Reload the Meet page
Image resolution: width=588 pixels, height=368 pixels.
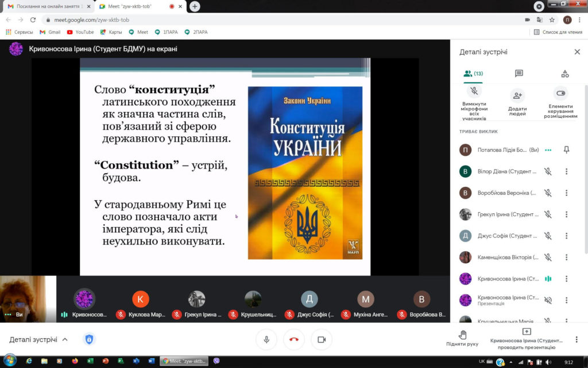click(33, 20)
